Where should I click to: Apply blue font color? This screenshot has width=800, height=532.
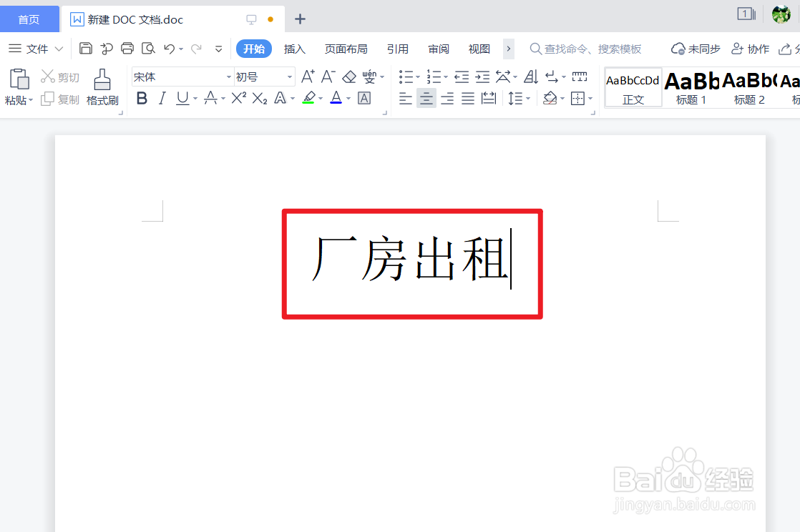pos(336,98)
